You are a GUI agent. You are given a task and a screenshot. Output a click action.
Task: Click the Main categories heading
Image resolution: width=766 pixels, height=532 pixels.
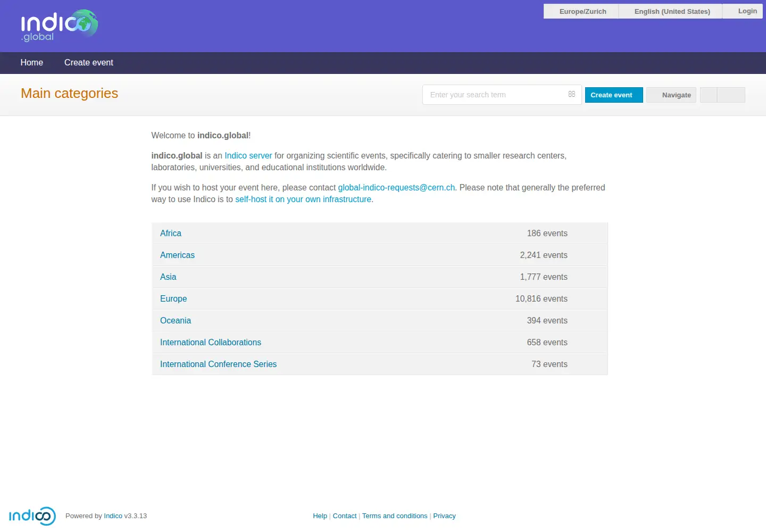pos(69,94)
